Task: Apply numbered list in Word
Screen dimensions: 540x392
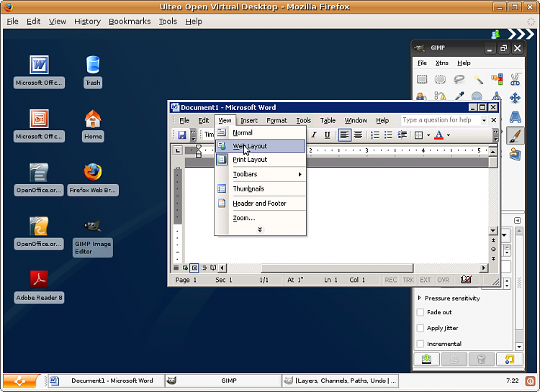Action: click(x=374, y=135)
